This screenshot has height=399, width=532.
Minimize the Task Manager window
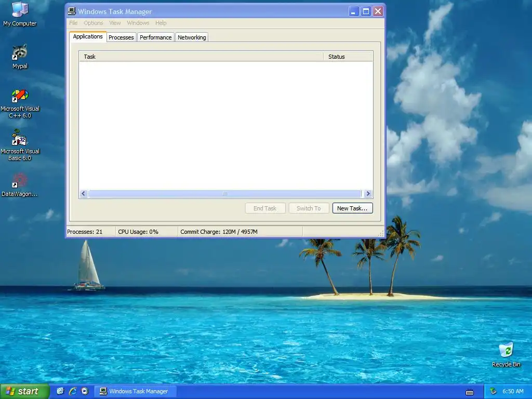point(353,11)
